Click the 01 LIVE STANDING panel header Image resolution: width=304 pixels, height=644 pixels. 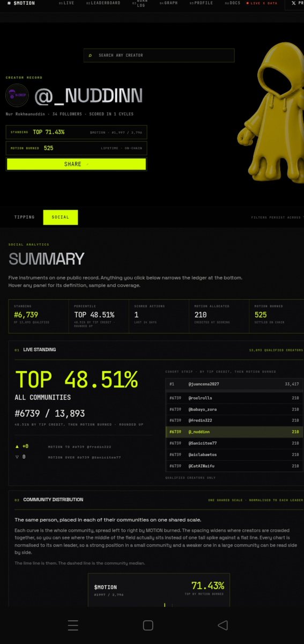pos(36,350)
